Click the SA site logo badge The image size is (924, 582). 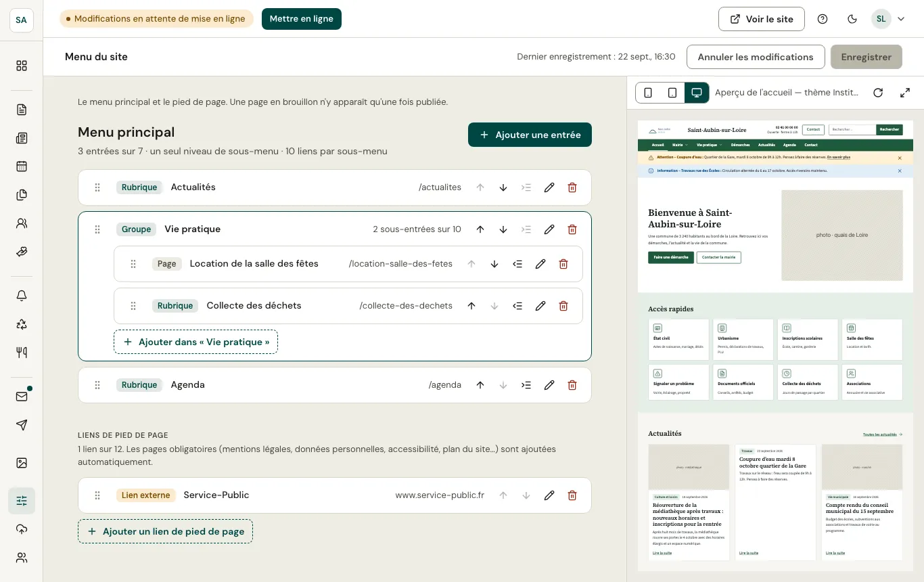22,20
